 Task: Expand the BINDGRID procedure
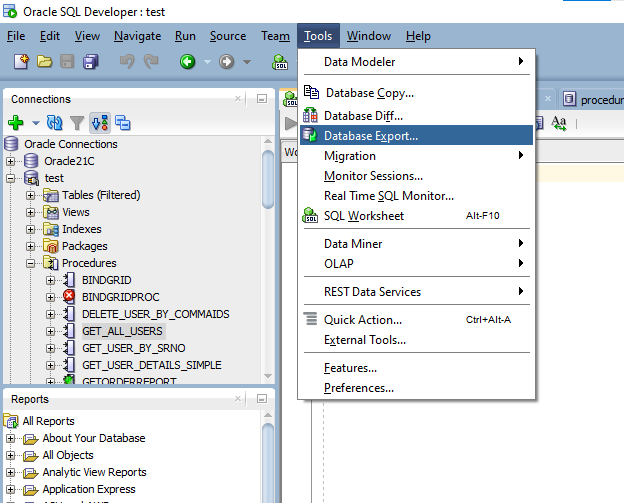(x=50, y=280)
